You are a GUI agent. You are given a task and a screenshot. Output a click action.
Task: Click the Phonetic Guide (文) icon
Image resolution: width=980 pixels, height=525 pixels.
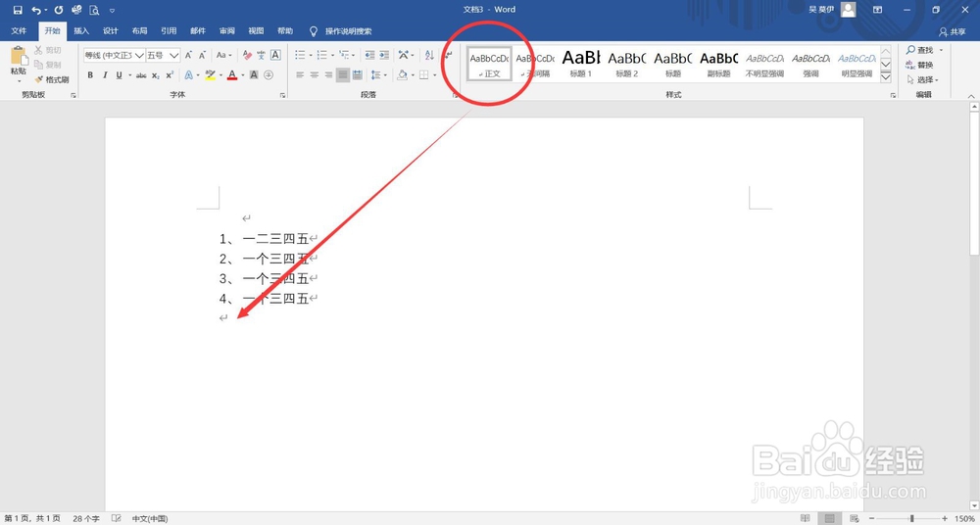point(262,55)
